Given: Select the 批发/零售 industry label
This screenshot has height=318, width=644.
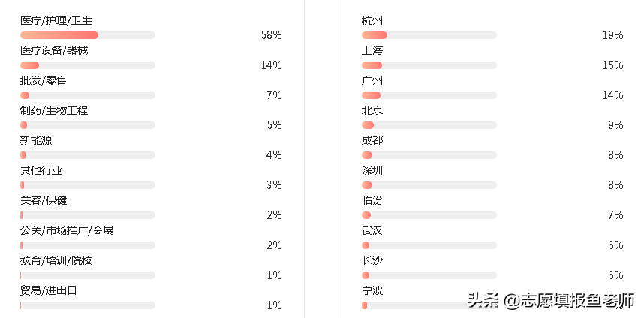Looking at the screenshot, I should (43, 80).
